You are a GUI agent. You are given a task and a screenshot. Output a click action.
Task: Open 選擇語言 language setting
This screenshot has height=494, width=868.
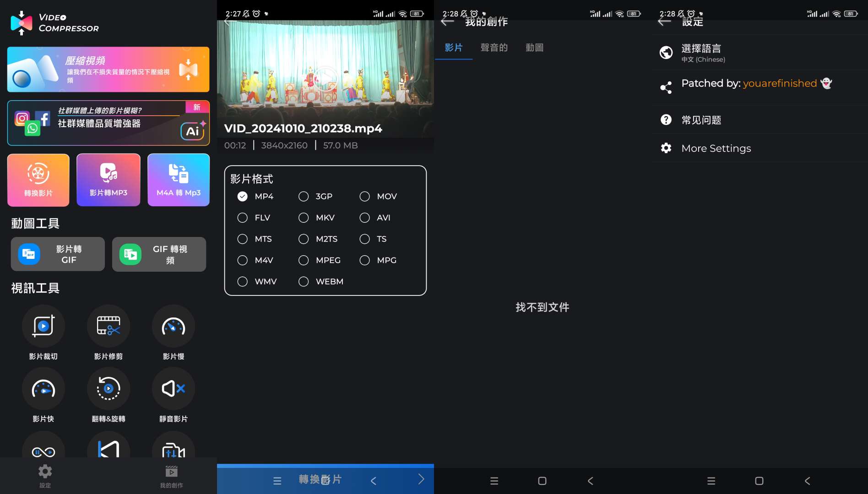click(x=759, y=53)
